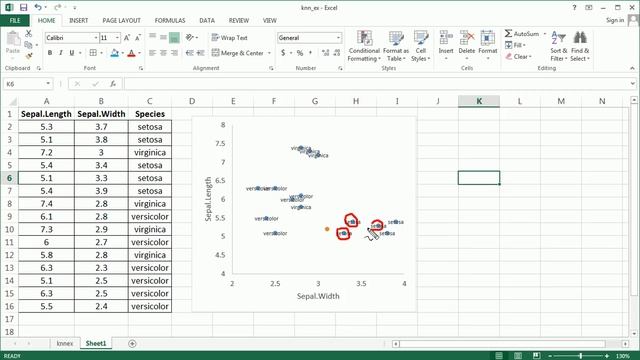This screenshot has height=360, width=640.
Task: Click the Comma Style icon
Action: coord(311,53)
